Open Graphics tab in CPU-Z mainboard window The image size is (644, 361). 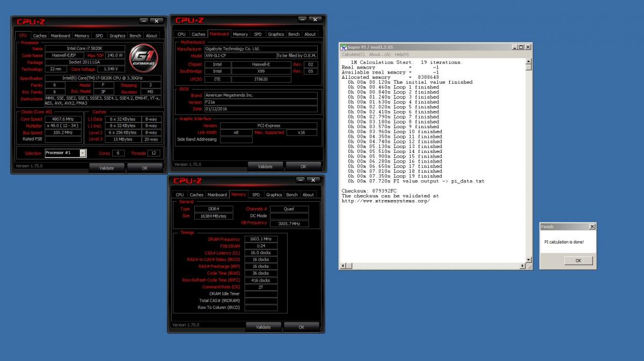pos(276,34)
